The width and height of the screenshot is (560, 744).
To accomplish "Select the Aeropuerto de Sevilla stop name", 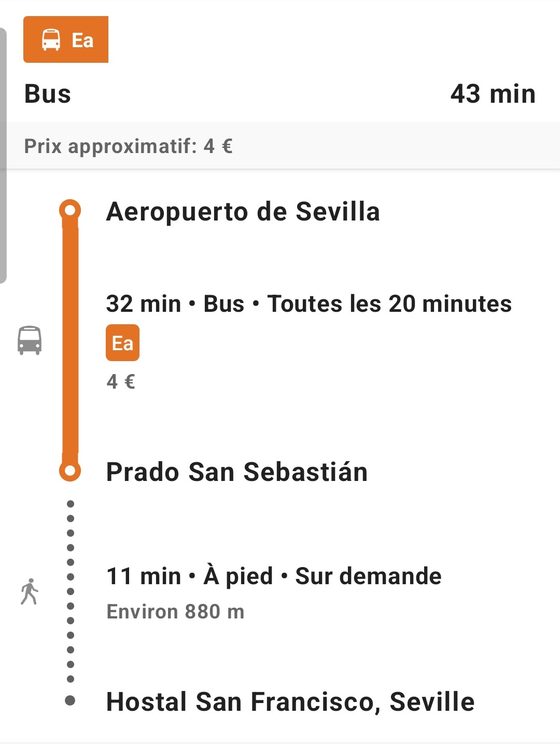I will tap(243, 212).
